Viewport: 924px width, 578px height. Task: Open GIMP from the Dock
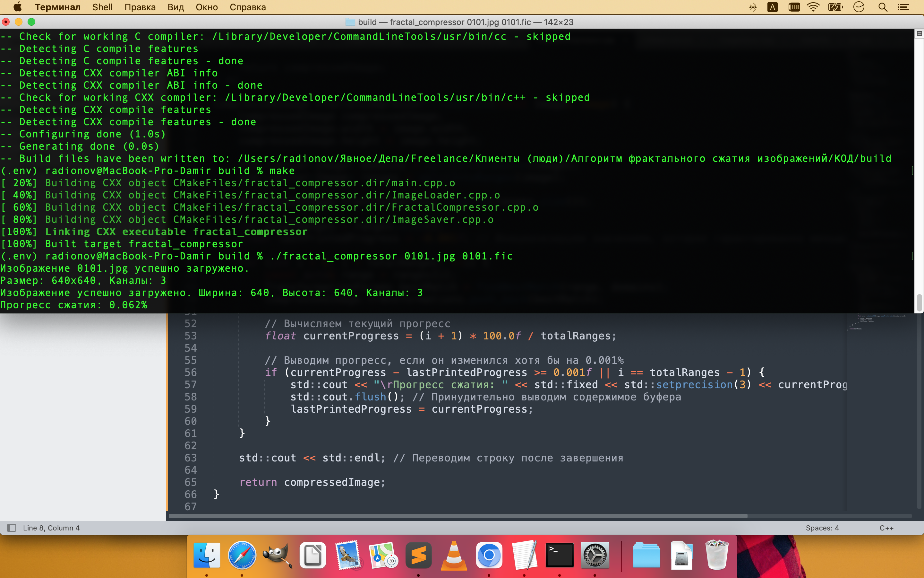[277, 555]
